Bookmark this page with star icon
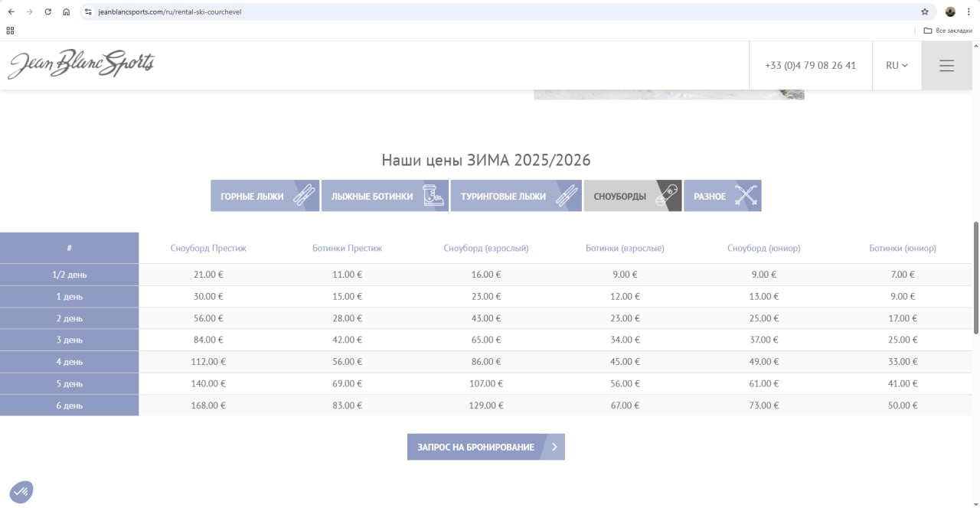Viewport: 980px width, 508px height. pos(924,11)
